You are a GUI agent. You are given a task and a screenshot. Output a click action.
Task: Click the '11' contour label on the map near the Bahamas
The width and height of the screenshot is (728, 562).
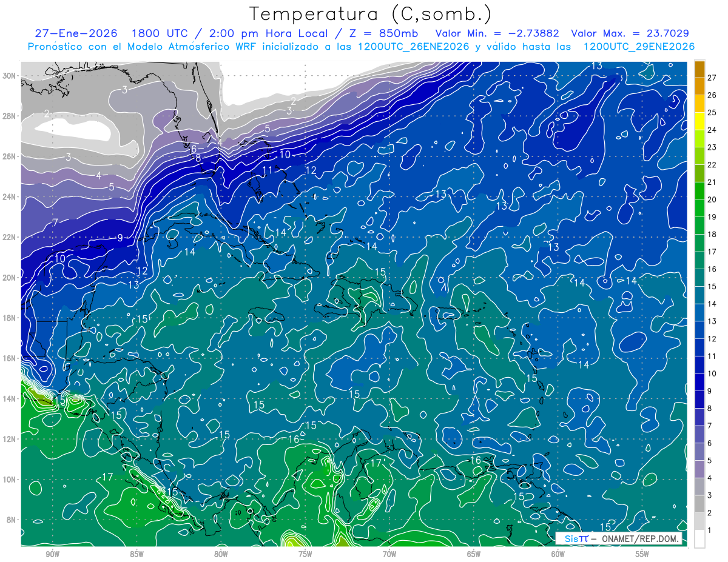click(x=267, y=170)
